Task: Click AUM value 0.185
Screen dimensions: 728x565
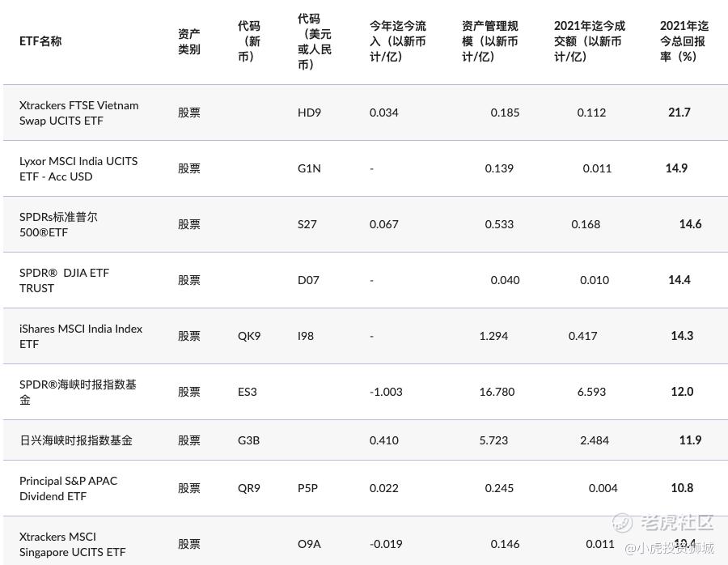Action: pos(505,113)
